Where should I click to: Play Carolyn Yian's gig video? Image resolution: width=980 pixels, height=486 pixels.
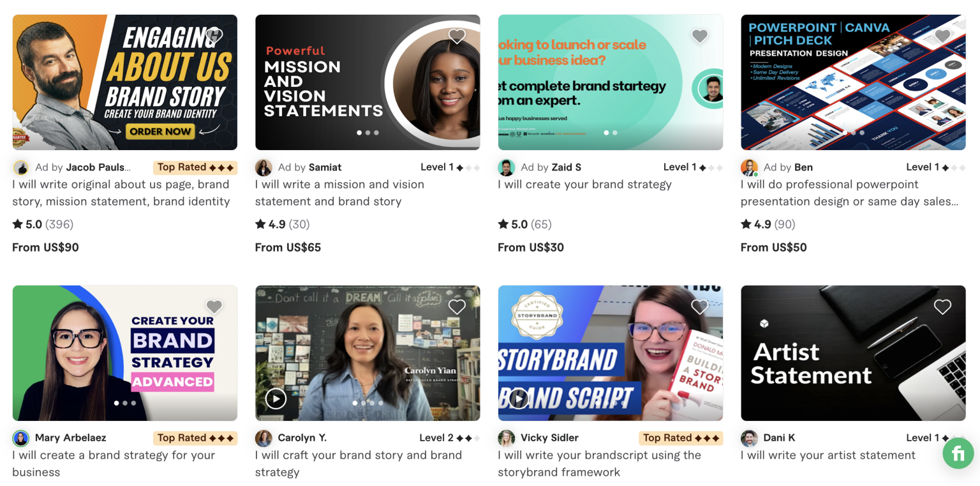pos(276,399)
